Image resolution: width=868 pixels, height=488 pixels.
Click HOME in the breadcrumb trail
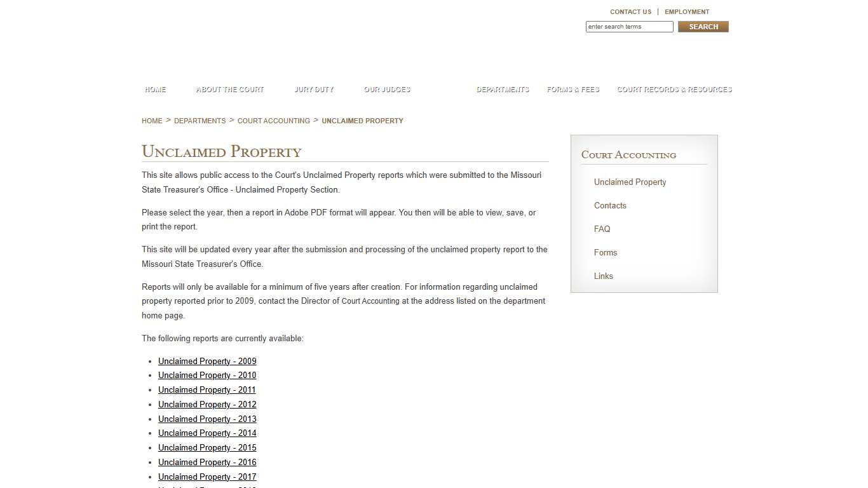(x=152, y=121)
